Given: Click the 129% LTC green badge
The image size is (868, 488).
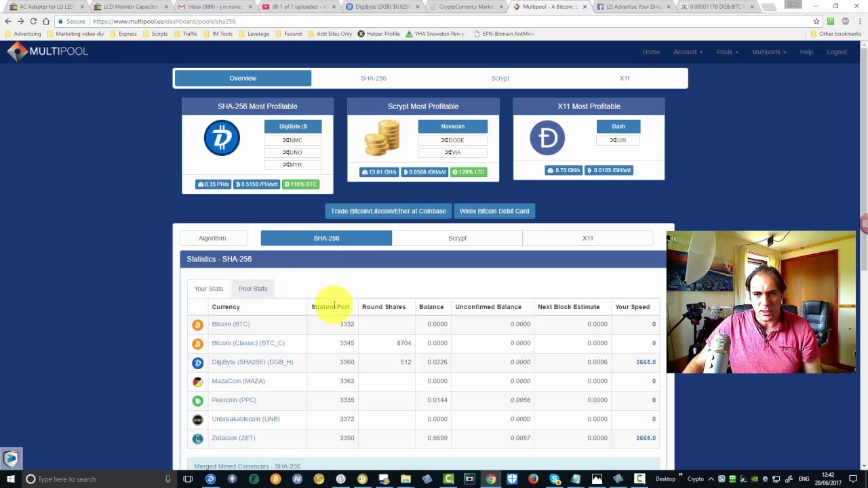Looking at the screenshot, I should (x=469, y=172).
